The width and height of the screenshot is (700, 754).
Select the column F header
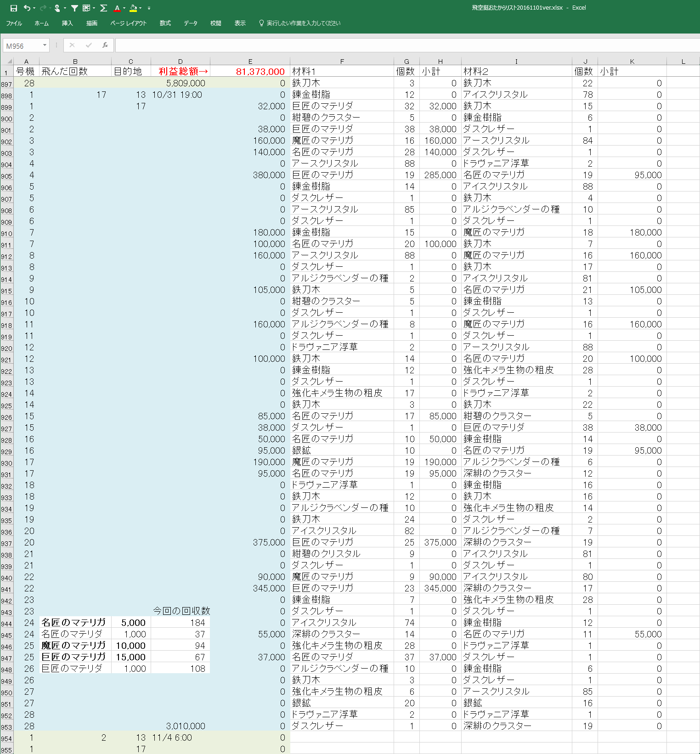(342, 61)
